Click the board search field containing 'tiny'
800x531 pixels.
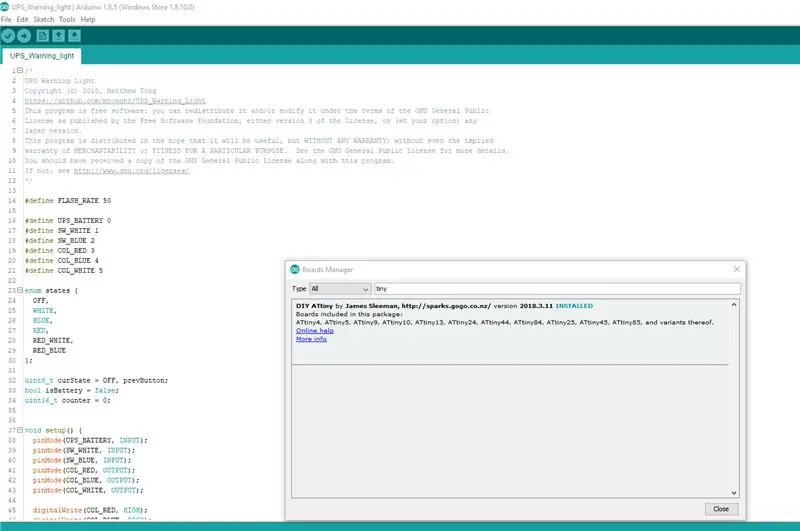(x=557, y=289)
